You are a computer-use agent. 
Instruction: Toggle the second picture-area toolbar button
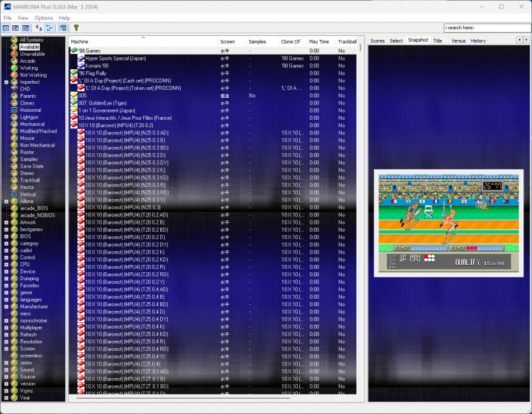15,28
